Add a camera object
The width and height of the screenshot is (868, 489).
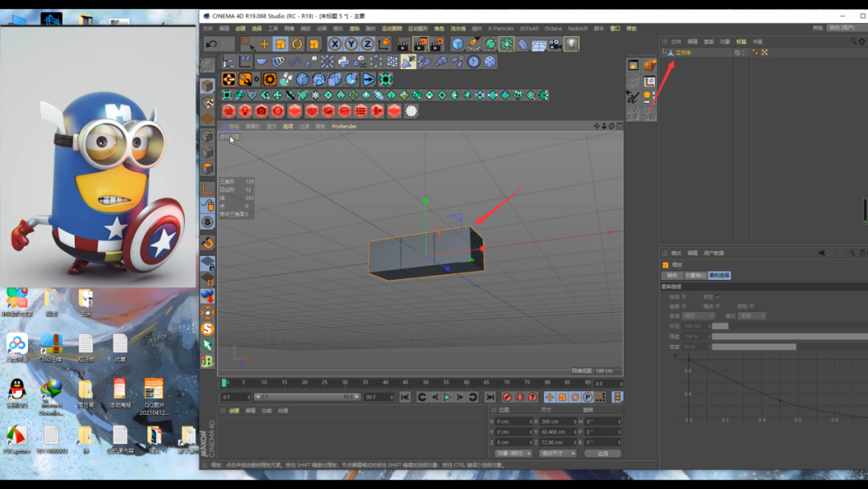[x=555, y=43]
